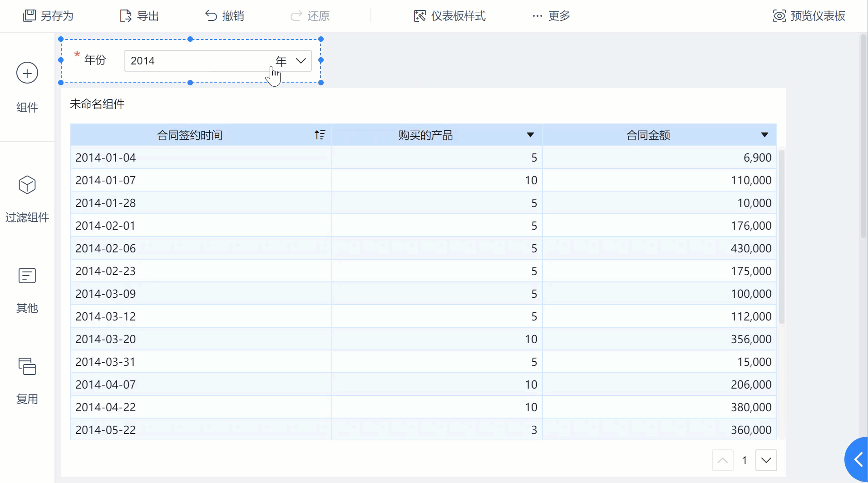Select the 合同金额 column header text
Image resolution: width=868 pixels, height=483 pixels.
pyautogui.click(x=648, y=135)
